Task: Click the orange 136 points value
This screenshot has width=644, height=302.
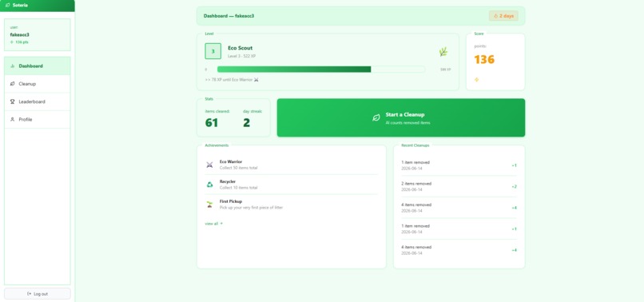Action: pos(484,60)
